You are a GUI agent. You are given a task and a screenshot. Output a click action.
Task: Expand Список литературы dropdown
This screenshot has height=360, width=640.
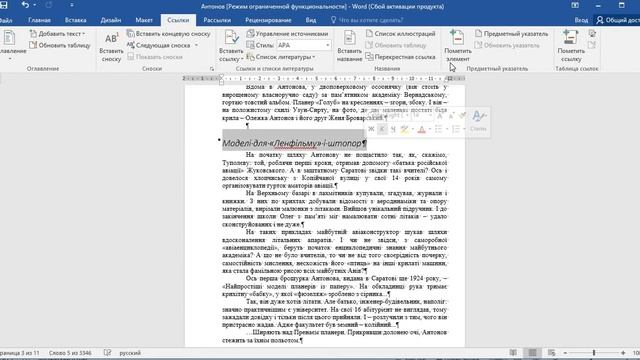(281, 57)
